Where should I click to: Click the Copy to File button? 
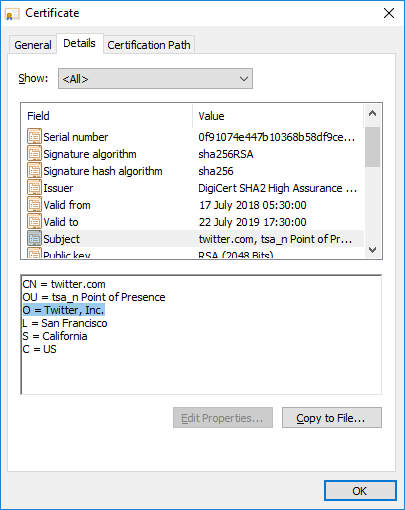332,418
